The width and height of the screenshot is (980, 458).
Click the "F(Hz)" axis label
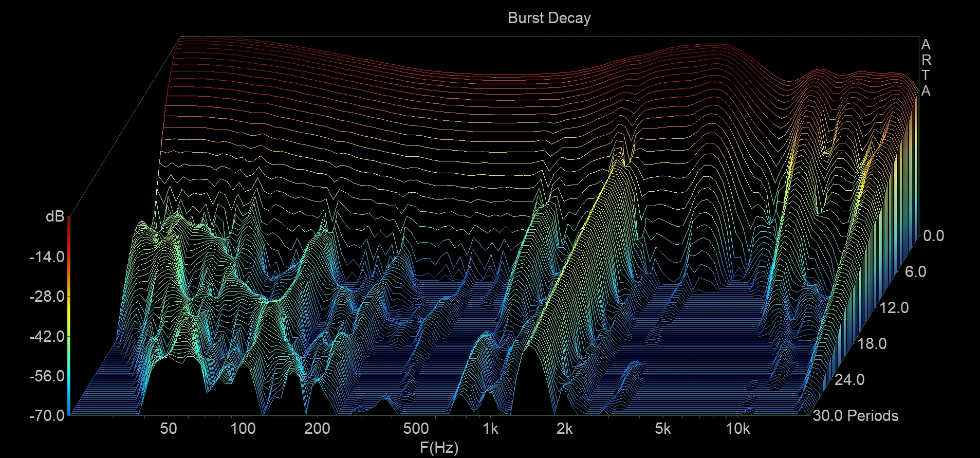point(439,448)
